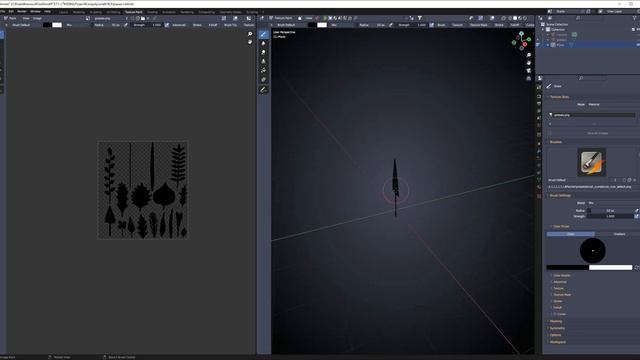
Task: Open the Texture Slots Mode Material dropdown
Action: click(x=612, y=104)
